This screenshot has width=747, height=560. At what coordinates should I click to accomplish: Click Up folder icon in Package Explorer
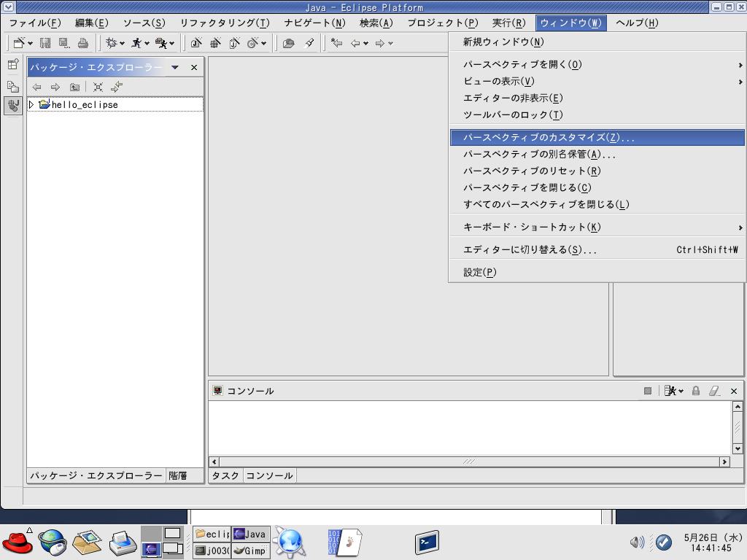tap(75, 87)
